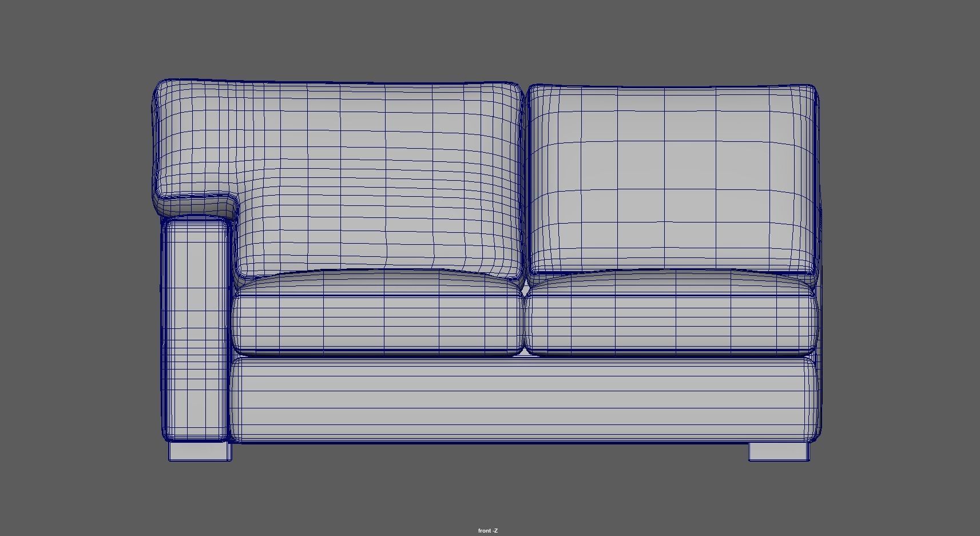Image resolution: width=980 pixels, height=536 pixels.
Task: Select the right sofa foot block
Action: 779,452
